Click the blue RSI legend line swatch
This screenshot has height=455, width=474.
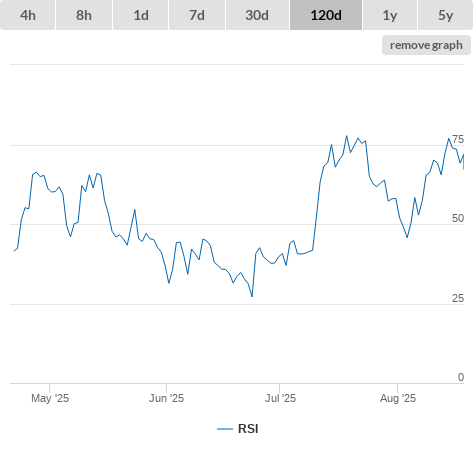coord(225,429)
